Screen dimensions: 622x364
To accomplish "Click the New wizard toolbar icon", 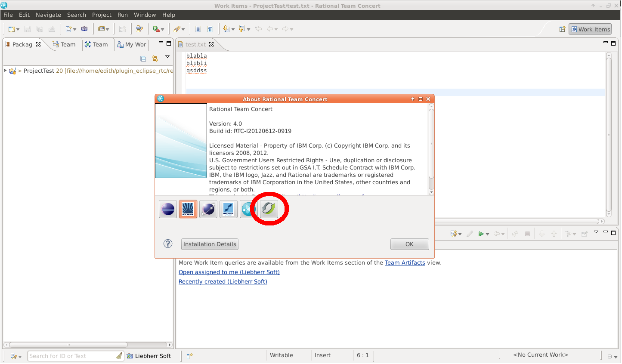I will tap(12, 29).
